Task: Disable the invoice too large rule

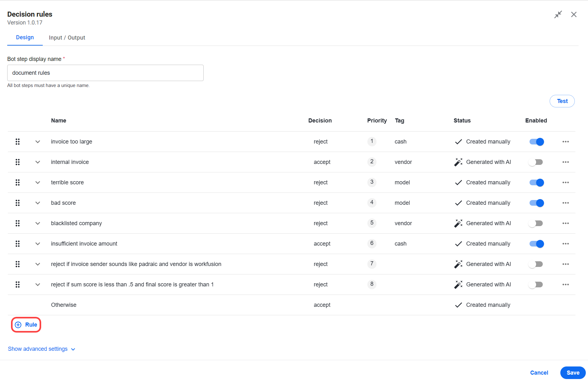Action: click(x=537, y=142)
